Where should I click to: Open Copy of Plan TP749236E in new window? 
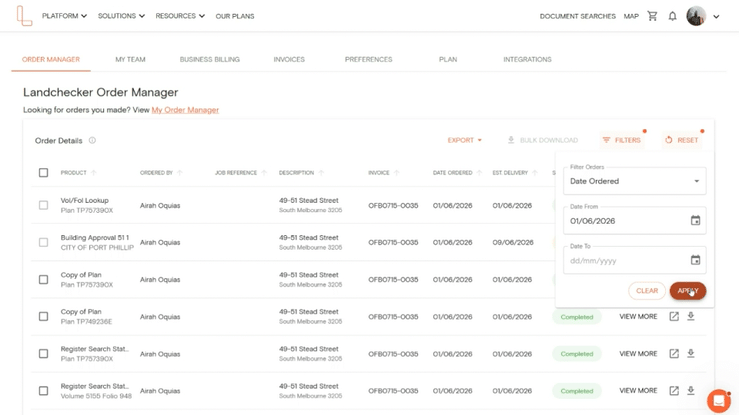pyautogui.click(x=674, y=317)
